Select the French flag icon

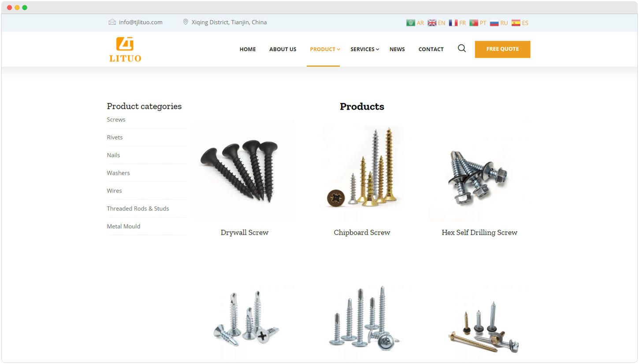pyautogui.click(x=453, y=23)
